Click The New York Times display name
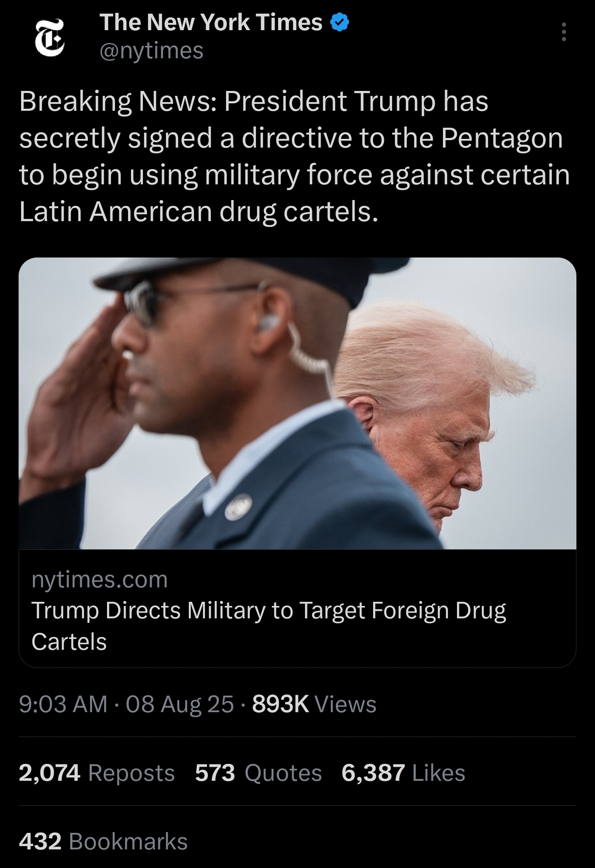The width and height of the screenshot is (595, 868). coord(211,22)
